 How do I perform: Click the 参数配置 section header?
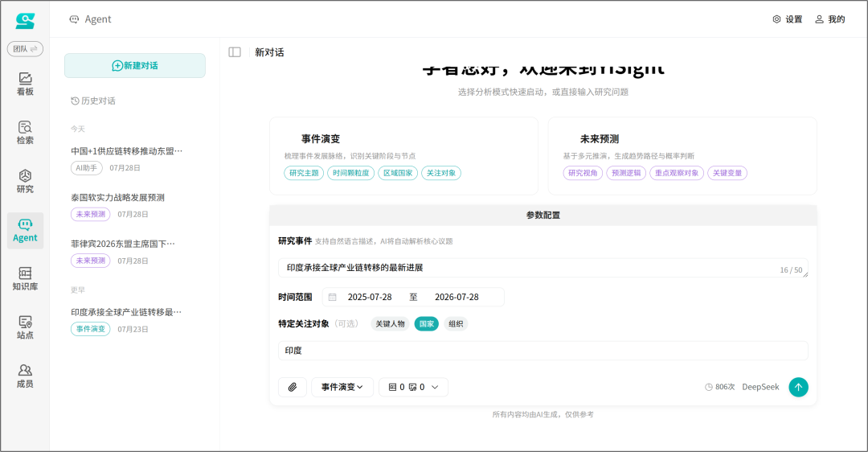pos(543,215)
